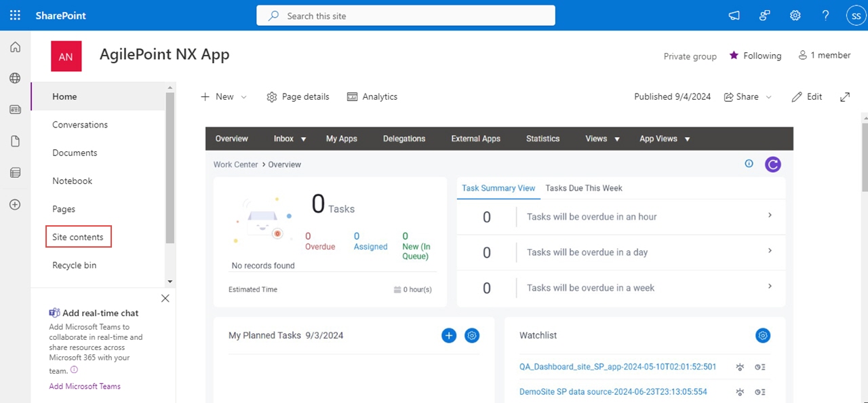Open the news icon in left rail

click(15, 109)
